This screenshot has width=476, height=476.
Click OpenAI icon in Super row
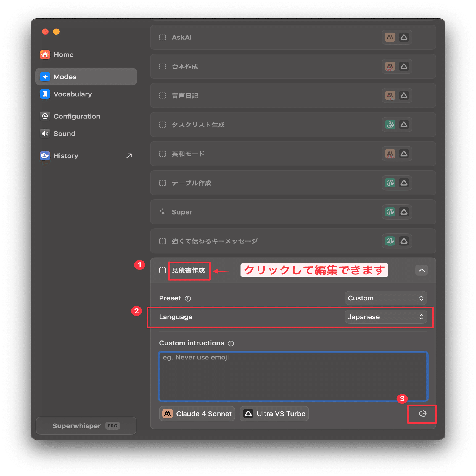[x=390, y=212]
